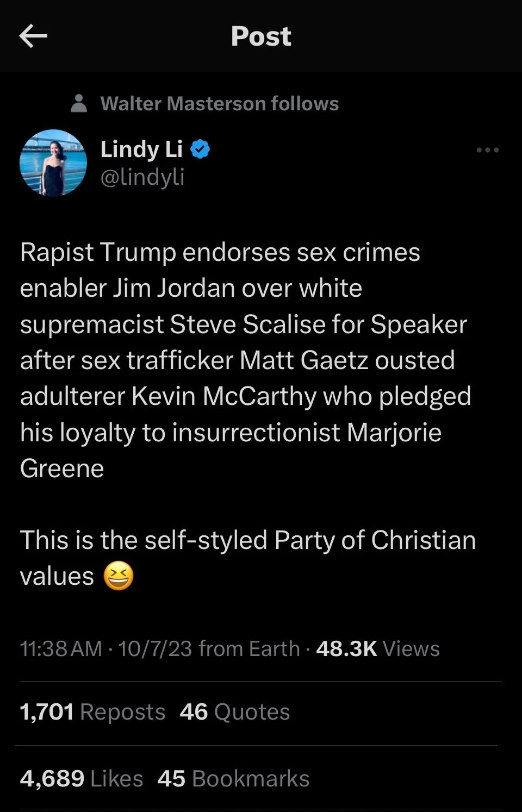Viewport: 522px width, 812px height.
Task: Open the three-dot more options menu
Action: (487, 150)
